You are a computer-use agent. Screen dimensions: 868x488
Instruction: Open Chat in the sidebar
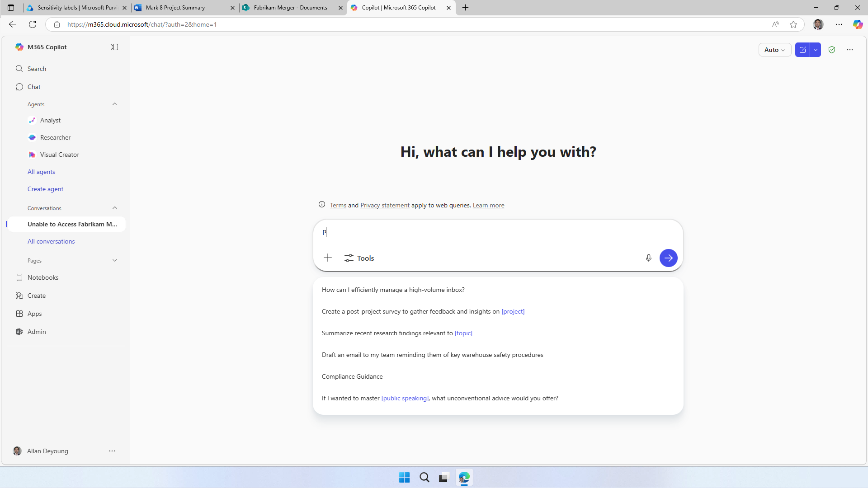(x=66, y=87)
